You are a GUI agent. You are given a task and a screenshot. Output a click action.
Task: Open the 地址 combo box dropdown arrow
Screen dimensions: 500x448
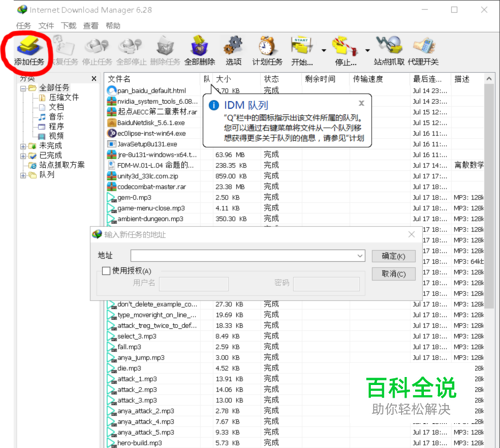coord(360,256)
